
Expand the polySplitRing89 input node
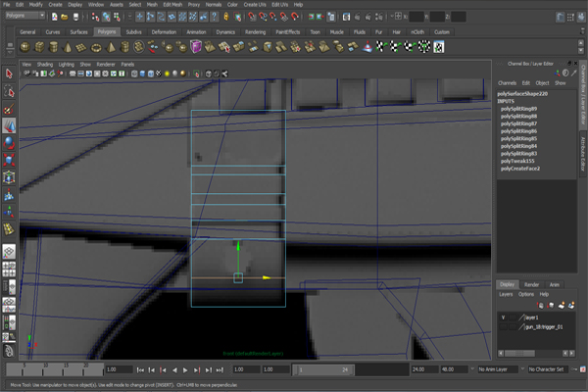(518, 109)
